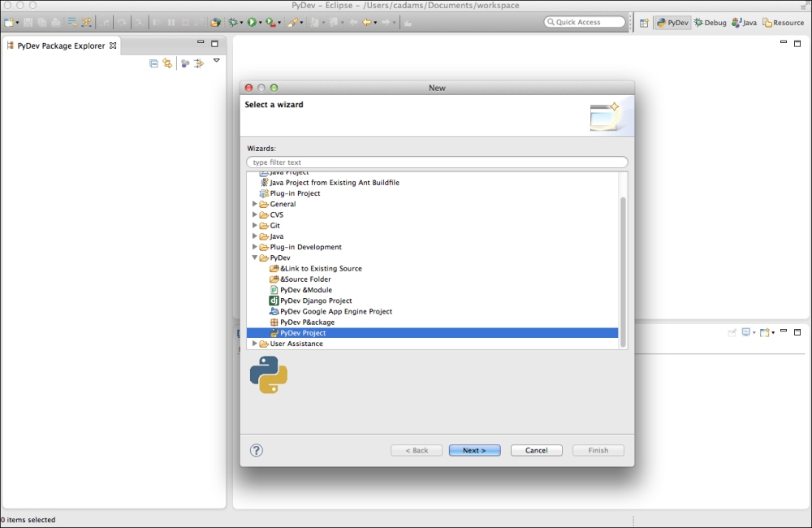Click the resume play icon in toolbar
The height and width of the screenshot is (528, 812).
(x=157, y=22)
